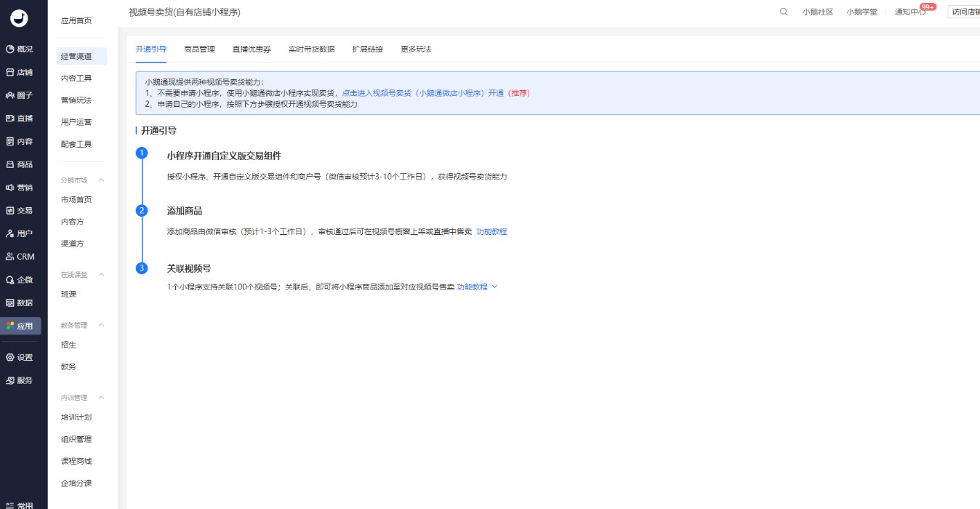Open 店铺 shop section in sidebar
980x509 pixels.
[x=20, y=73]
